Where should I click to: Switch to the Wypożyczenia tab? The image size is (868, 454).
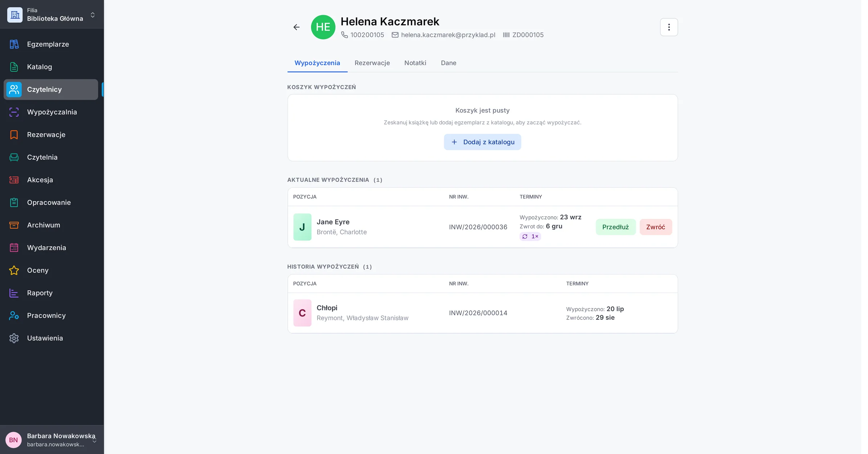pyautogui.click(x=317, y=63)
